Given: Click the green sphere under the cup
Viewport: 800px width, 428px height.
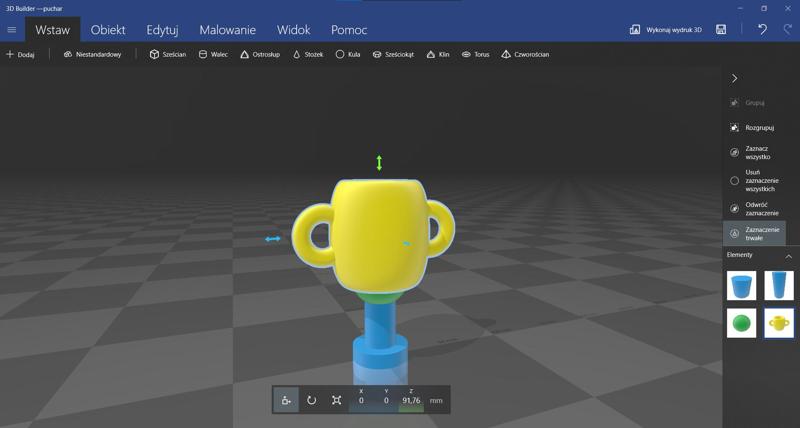Looking at the screenshot, I should [379, 296].
